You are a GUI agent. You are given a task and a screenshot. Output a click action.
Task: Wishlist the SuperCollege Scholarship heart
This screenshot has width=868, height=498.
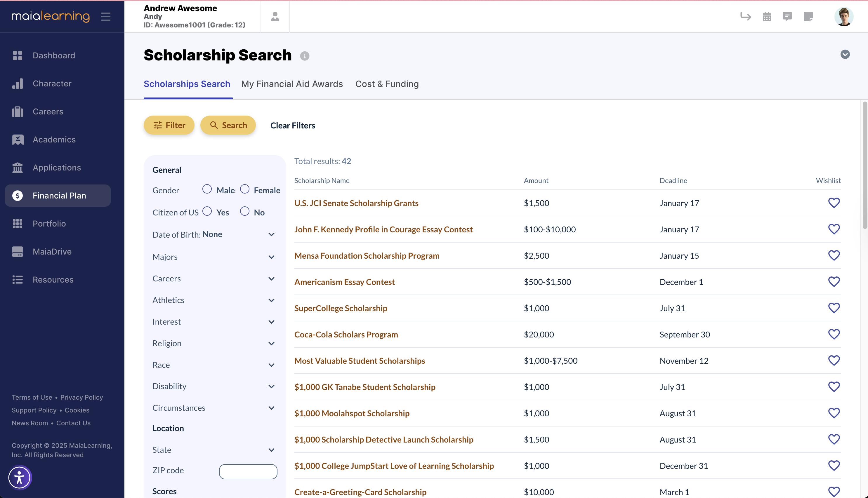[834, 308]
